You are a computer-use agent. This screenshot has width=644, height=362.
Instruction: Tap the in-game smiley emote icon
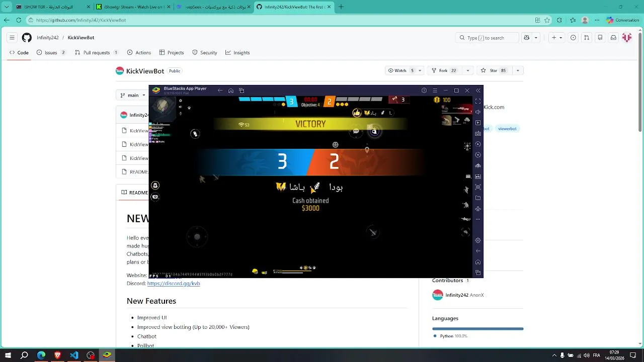[x=335, y=145]
